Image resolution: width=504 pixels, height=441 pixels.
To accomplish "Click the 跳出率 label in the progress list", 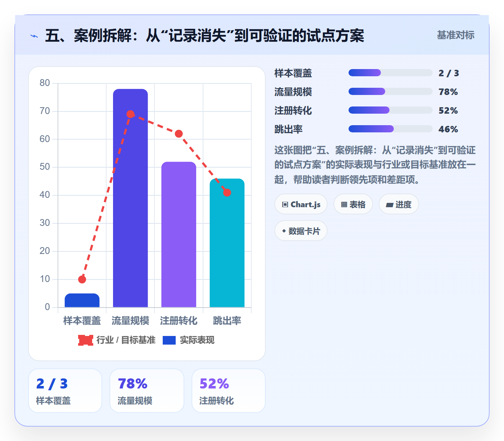I will pyautogui.click(x=288, y=129).
